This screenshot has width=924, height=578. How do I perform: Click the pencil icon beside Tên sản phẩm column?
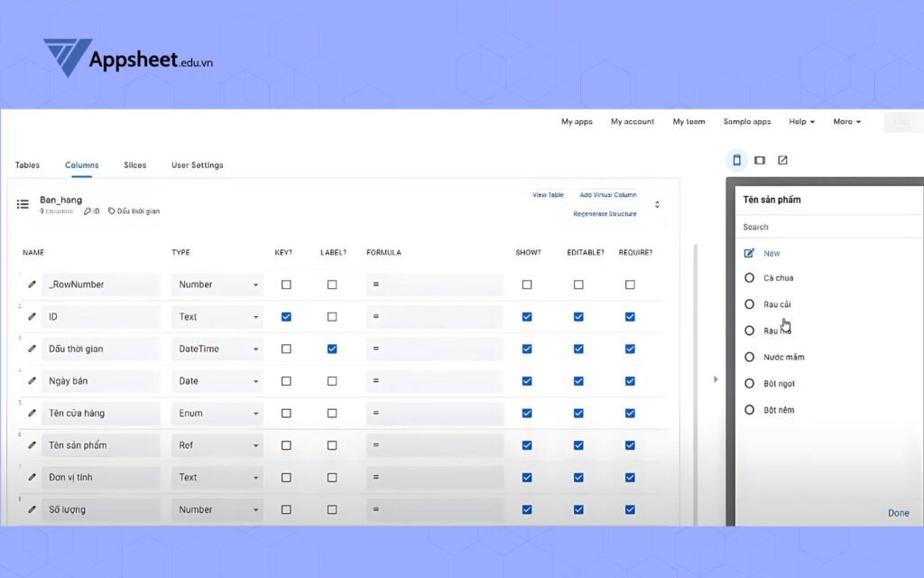[32, 445]
